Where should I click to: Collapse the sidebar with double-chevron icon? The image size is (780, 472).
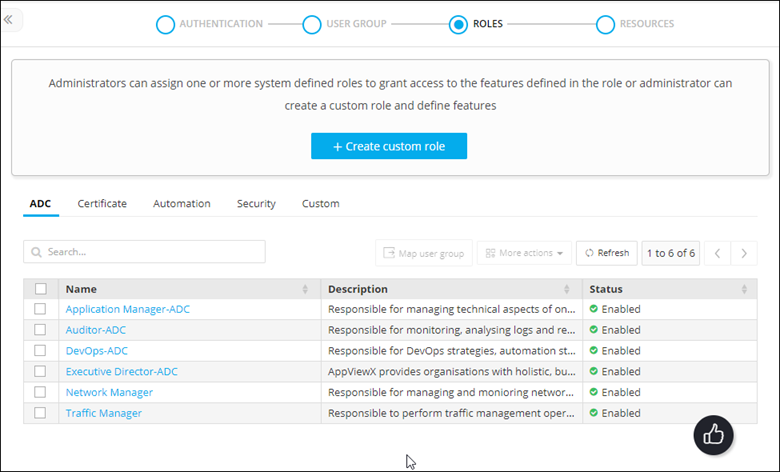(8, 20)
